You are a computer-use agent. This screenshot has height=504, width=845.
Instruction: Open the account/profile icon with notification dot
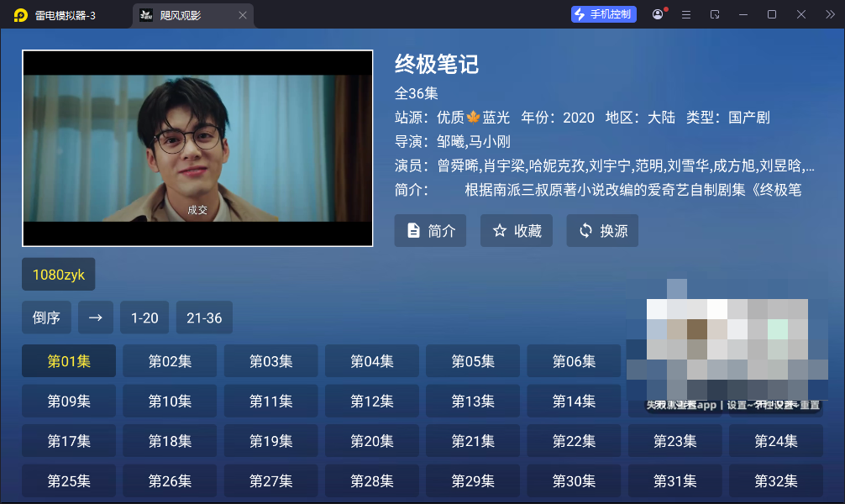coord(658,14)
